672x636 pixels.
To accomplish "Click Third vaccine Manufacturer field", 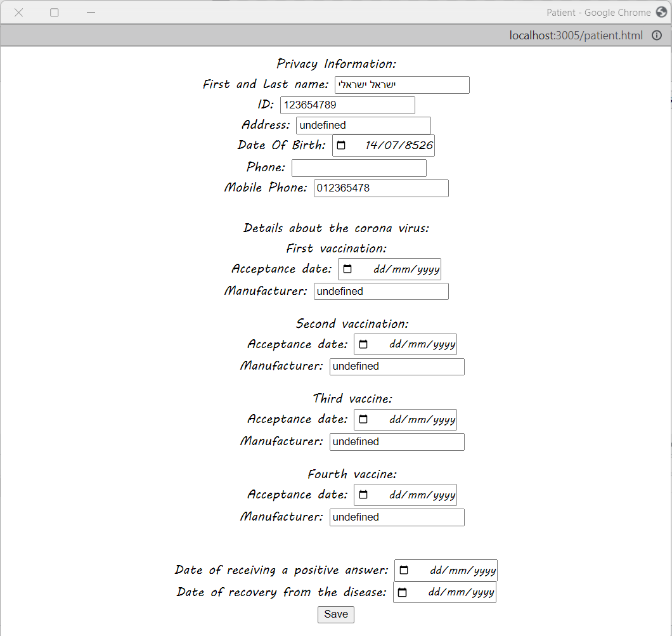I will 397,442.
